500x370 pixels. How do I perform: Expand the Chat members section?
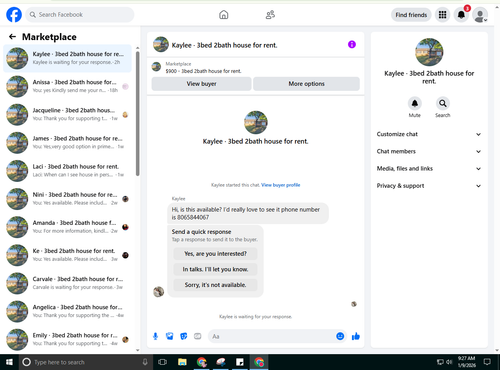pyautogui.click(x=429, y=151)
